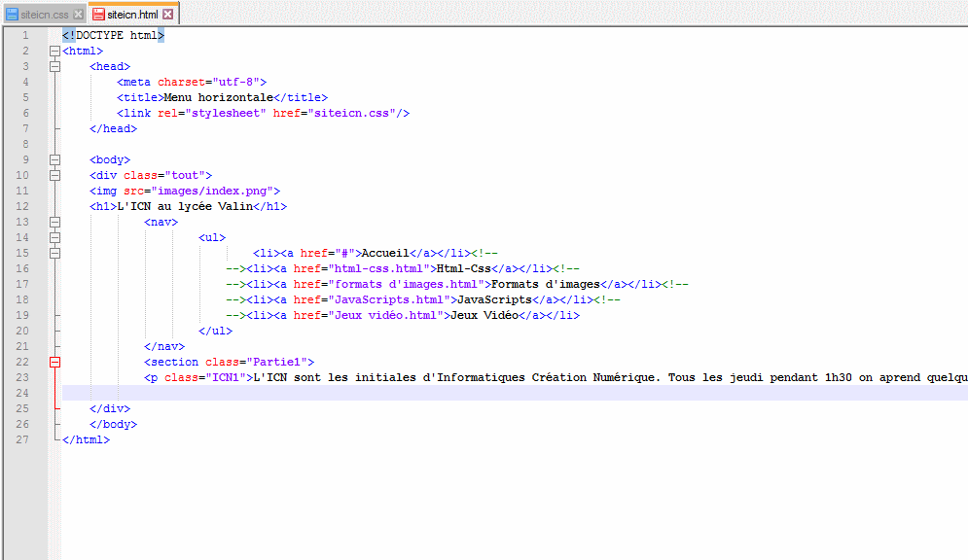Click the saved file icon on siteicn.css tab

click(13, 15)
